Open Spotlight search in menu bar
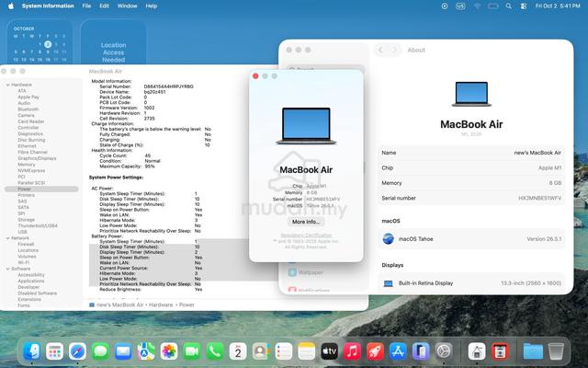 [x=508, y=6]
